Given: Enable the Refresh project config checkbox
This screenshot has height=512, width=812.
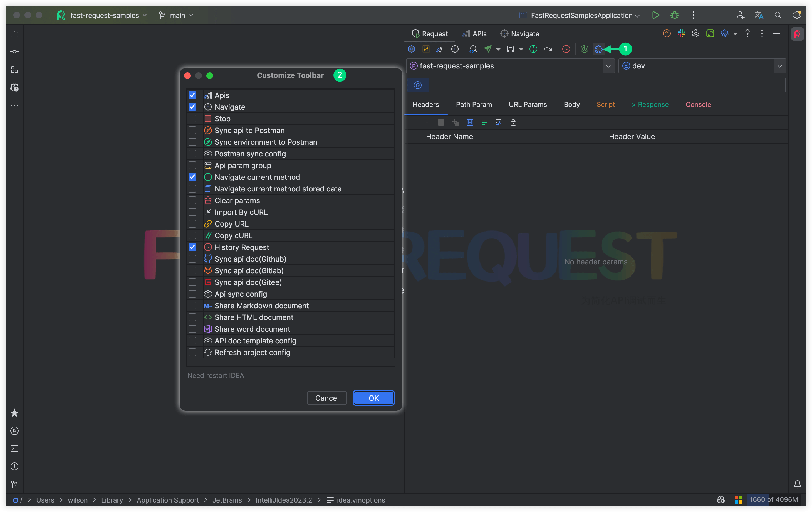Looking at the screenshot, I should pyautogui.click(x=192, y=352).
